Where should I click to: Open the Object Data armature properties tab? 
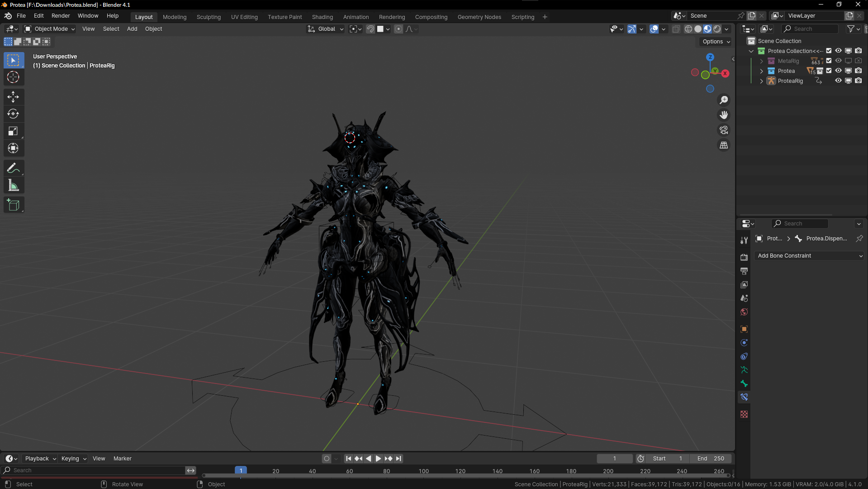point(744,370)
